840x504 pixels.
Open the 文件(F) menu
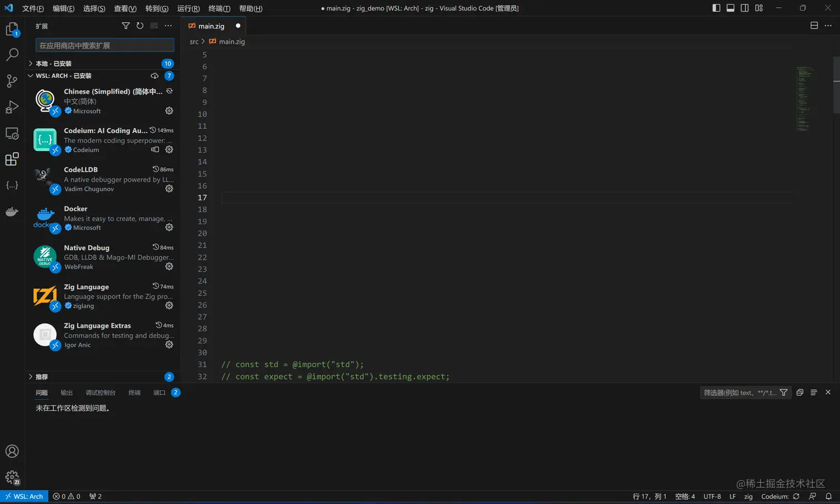point(33,8)
